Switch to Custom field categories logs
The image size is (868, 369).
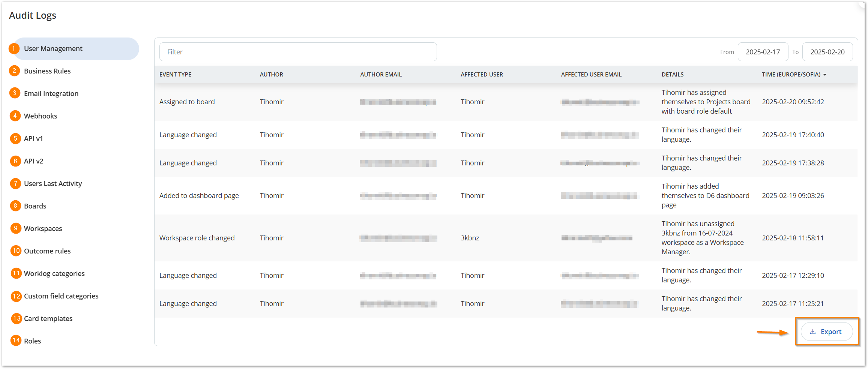[x=61, y=296]
